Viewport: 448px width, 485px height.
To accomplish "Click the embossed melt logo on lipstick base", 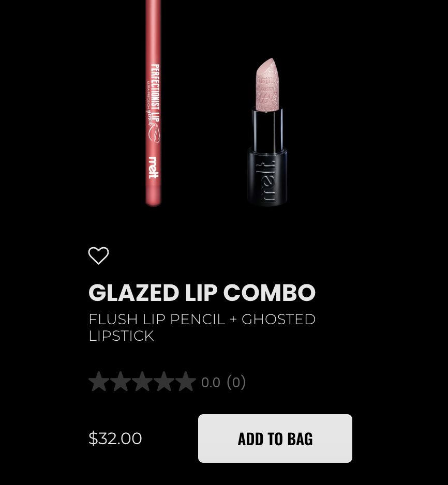I will [265, 181].
